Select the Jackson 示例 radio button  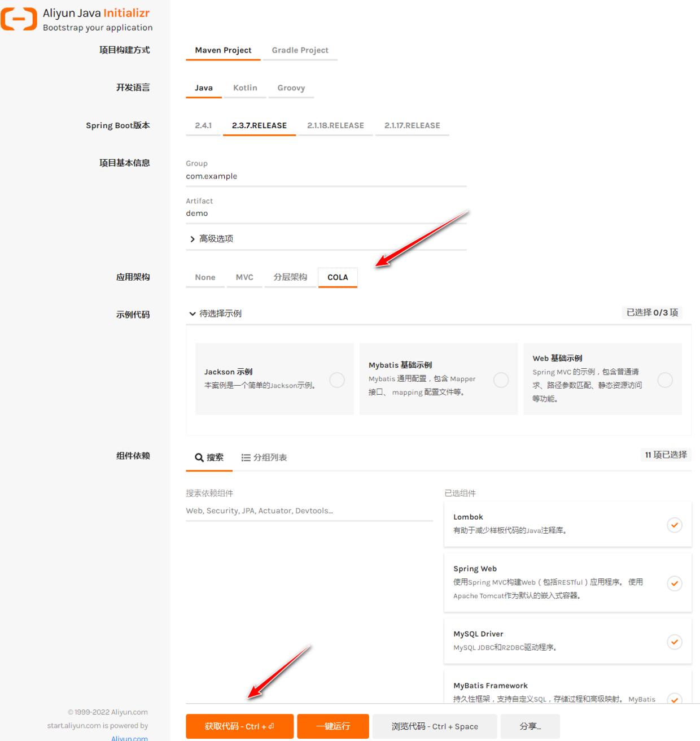point(337,380)
